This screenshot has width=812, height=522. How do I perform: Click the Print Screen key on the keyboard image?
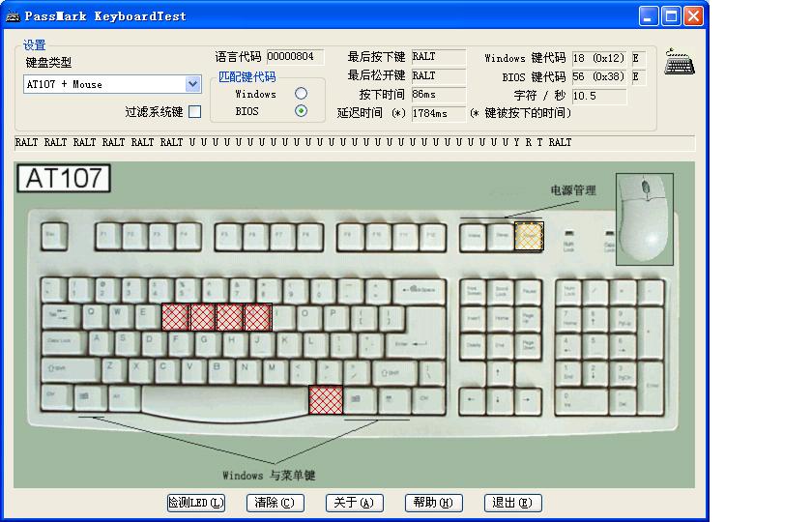click(473, 292)
